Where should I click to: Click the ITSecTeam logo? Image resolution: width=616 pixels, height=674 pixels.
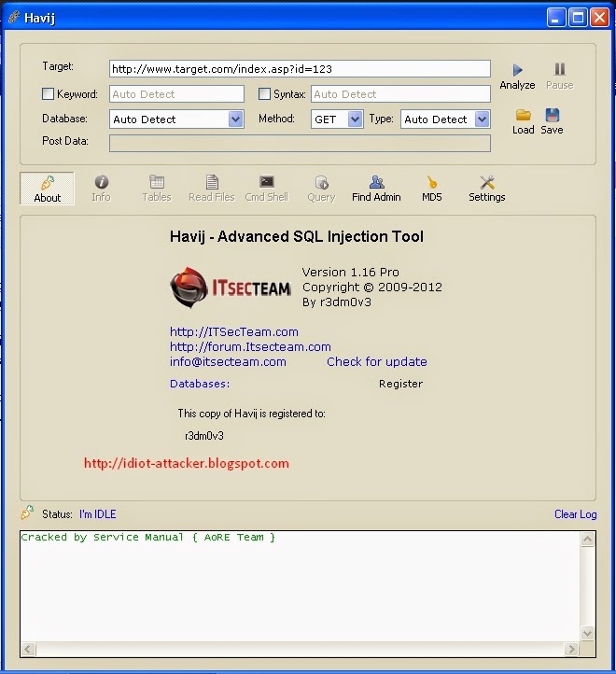point(231,287)
